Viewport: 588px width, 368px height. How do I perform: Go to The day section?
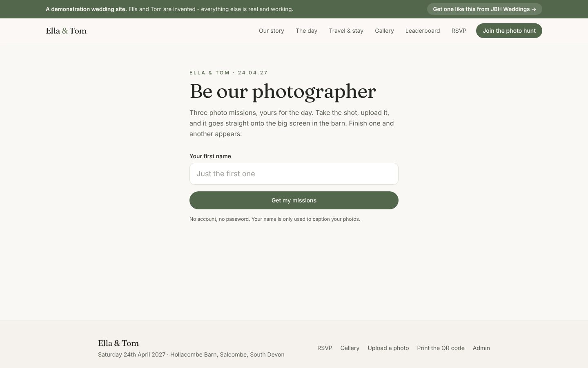click(x=306, y=31)
